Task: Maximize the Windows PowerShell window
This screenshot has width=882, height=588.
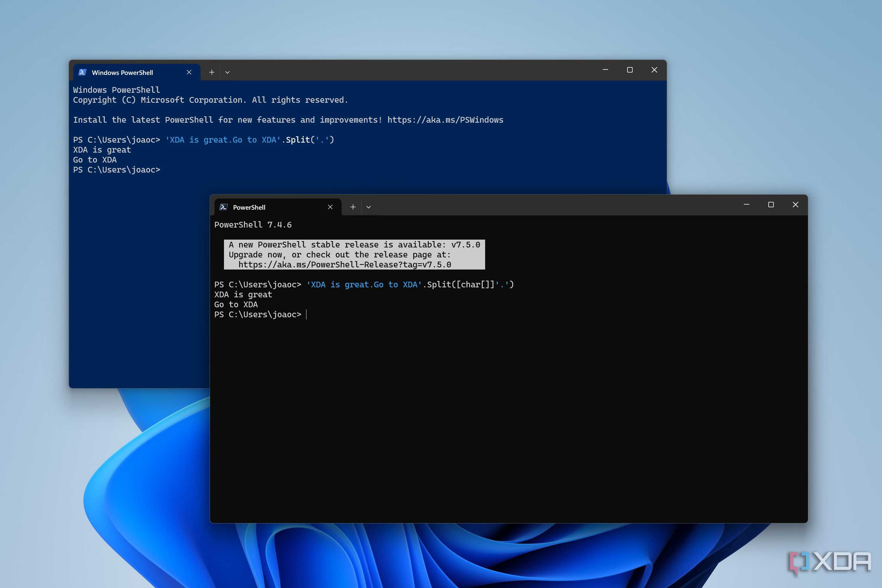Action: pyautogui.click(x=630, y=70)
